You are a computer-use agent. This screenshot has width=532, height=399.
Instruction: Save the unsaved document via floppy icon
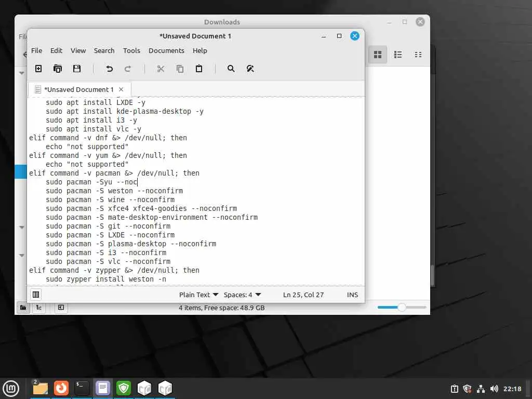pos(77,69)
